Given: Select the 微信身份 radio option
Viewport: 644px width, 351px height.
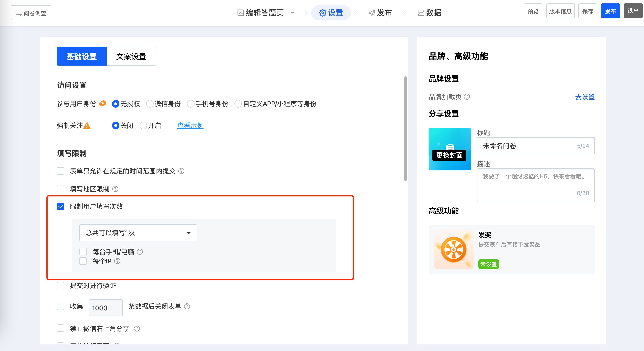Looking at the screenshot, I should [150, 104].
